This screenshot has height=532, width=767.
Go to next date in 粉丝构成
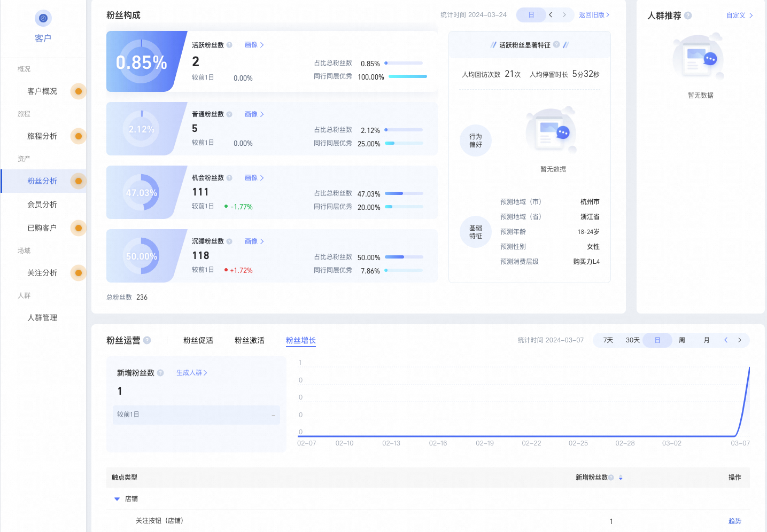(564, 15)
